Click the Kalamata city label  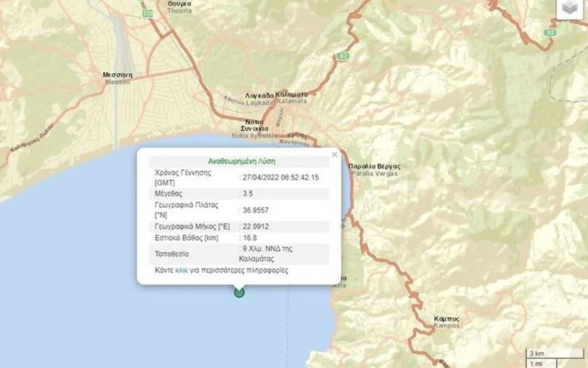[x=291, y=98]
